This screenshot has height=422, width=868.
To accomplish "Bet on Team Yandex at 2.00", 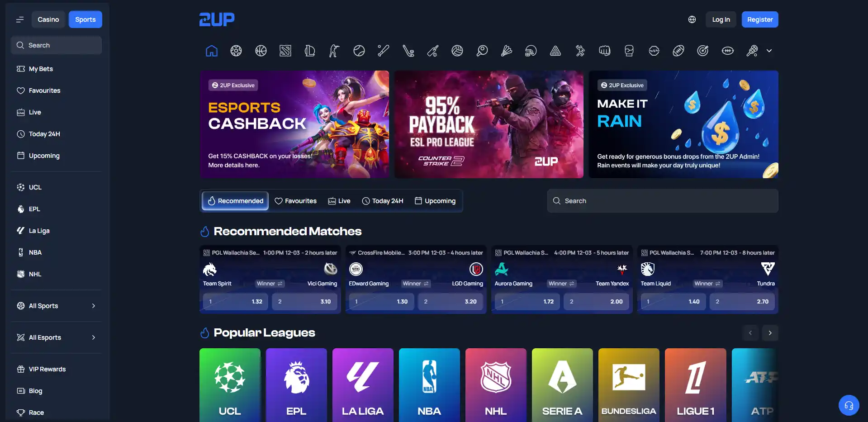I will click(x=596, y=301).
